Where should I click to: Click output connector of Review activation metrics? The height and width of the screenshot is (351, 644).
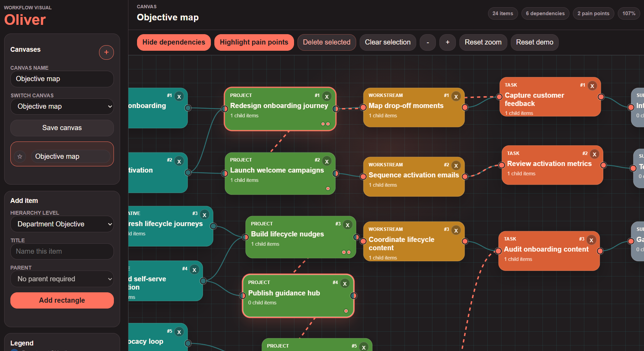(603, 165)
